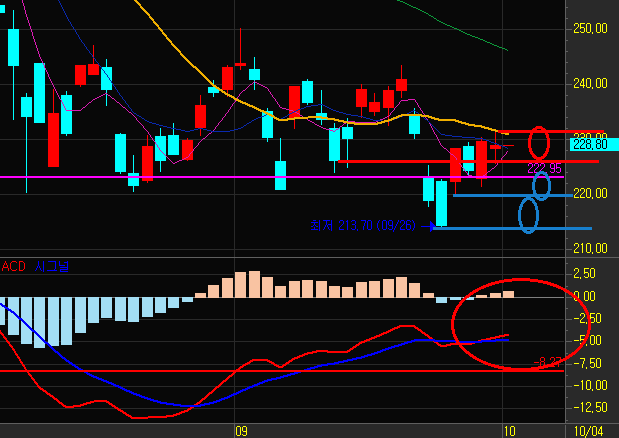The height and width of the screenshot is (438, 619).
Task: Select the small red ellipse annotation
Action: tap(541, 140)
